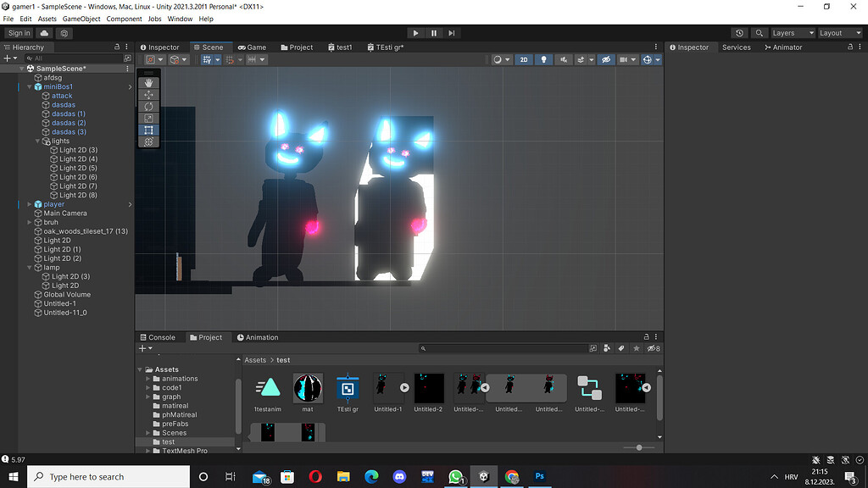Click the search icon in the top toolbar
Viewport: 868px width, 488px height.
click(759, 33)
